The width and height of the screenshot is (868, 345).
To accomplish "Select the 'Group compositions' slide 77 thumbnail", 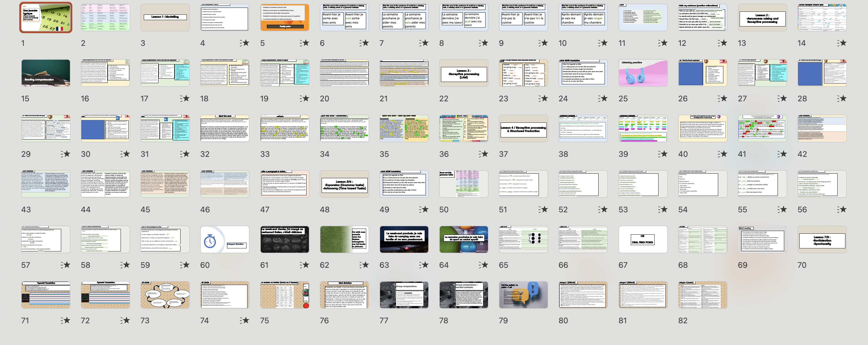I will [x=404, y=295].
